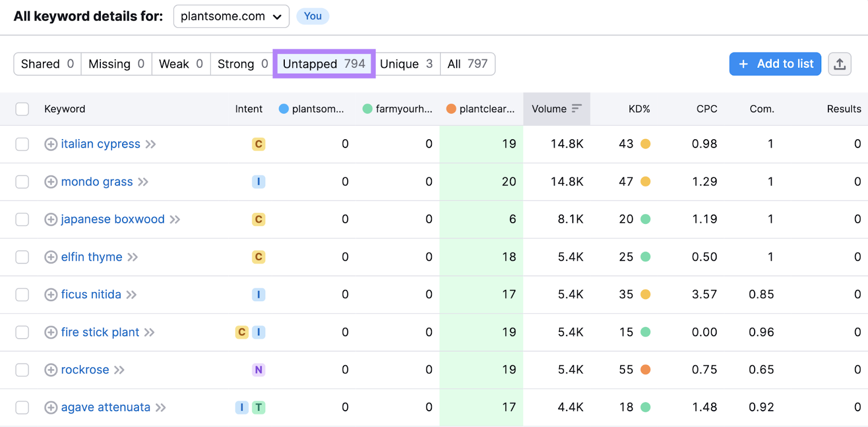The height and width of the screenshot is (427, 868).
Task: Click the Com. column header
Action: pos(762,109)
